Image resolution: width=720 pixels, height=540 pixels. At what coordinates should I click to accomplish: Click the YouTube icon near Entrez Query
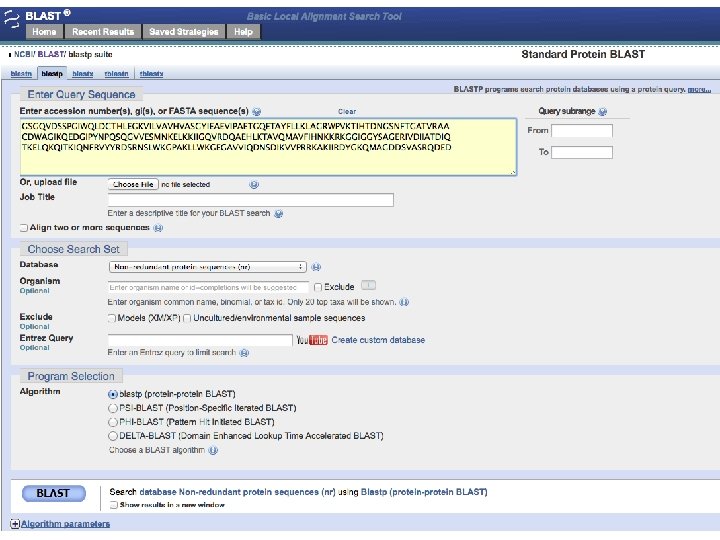[312, 340]
